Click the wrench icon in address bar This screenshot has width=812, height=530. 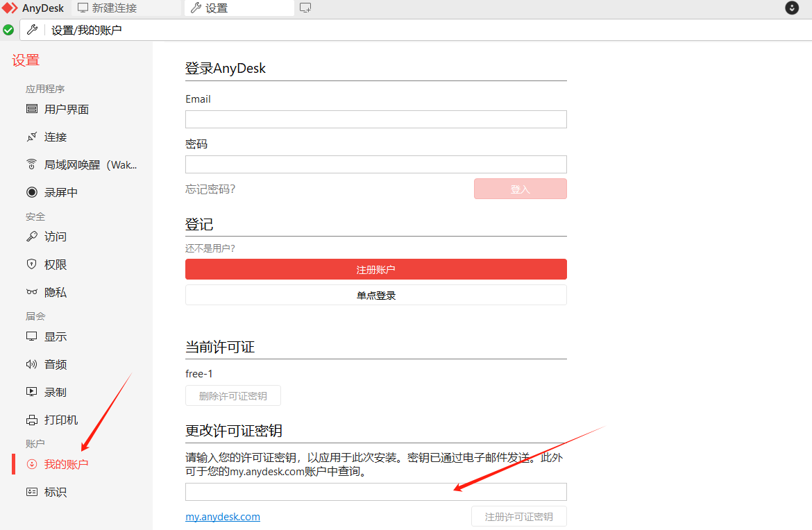(x=32, y=30)
